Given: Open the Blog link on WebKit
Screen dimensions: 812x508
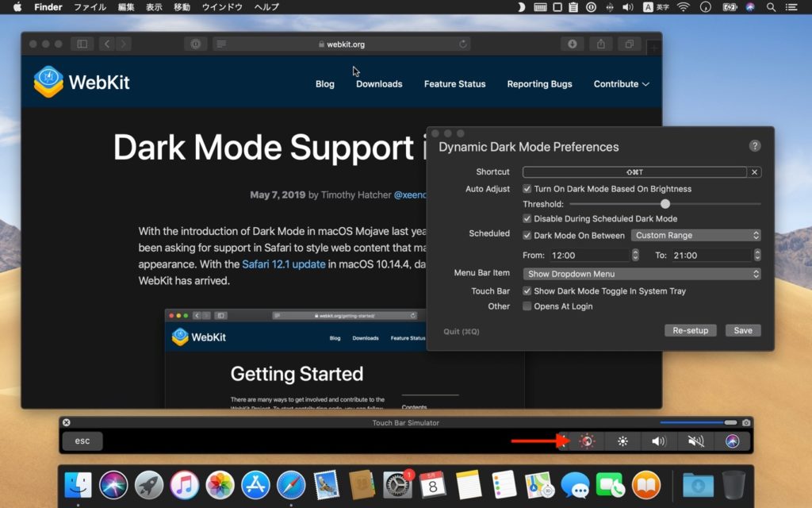Looking at the screenshot, I should click(324, 84).
